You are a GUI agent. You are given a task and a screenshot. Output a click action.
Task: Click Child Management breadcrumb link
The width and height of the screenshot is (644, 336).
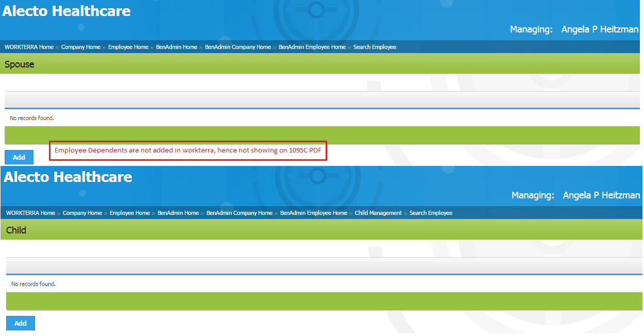[378, 213]
